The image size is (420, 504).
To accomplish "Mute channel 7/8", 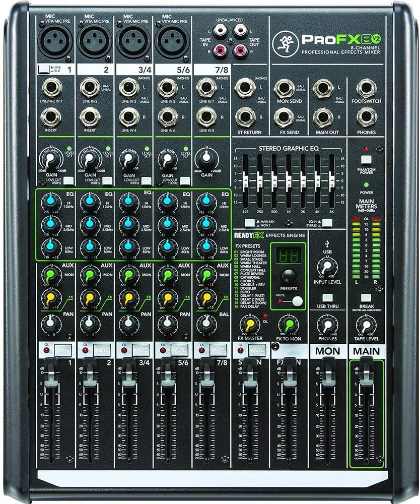I will (x=219, y=350).
